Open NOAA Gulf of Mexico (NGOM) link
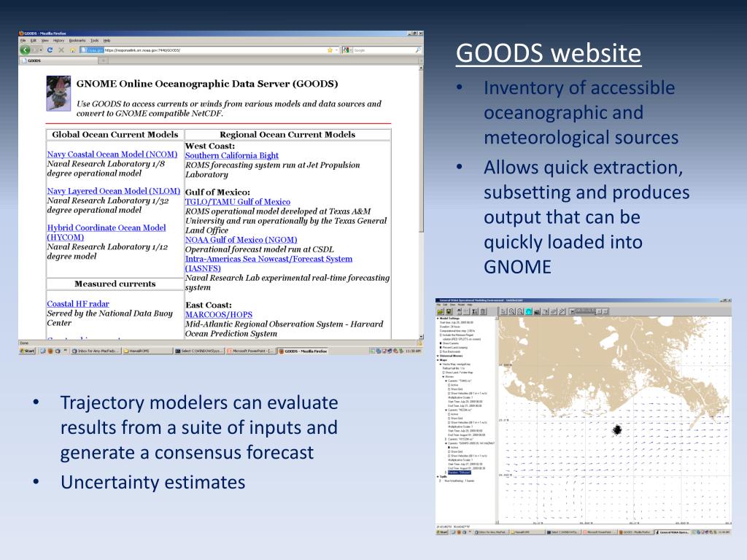The image size is (747, 560). pos(241,240)
